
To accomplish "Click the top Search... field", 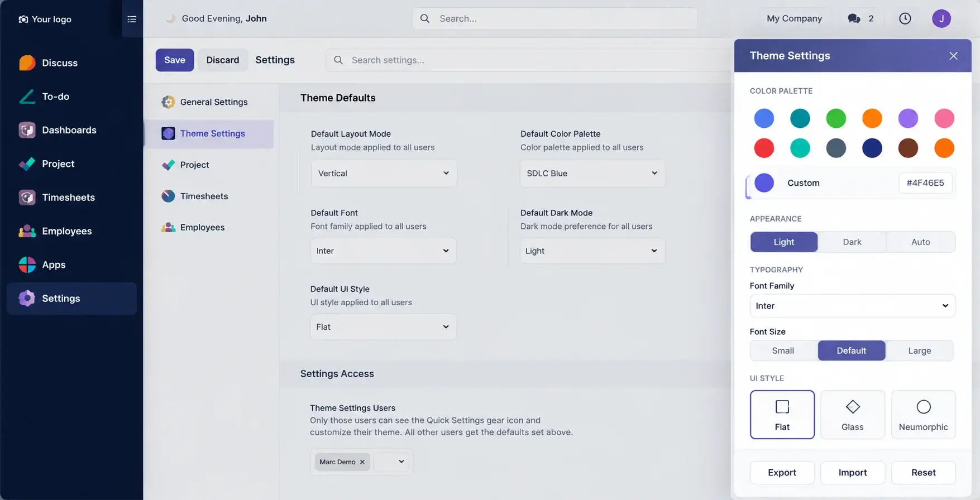I will pos(554,18).
